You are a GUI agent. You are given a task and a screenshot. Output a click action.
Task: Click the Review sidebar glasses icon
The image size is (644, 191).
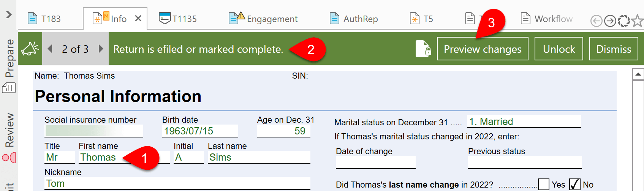[x=9, y=157]
